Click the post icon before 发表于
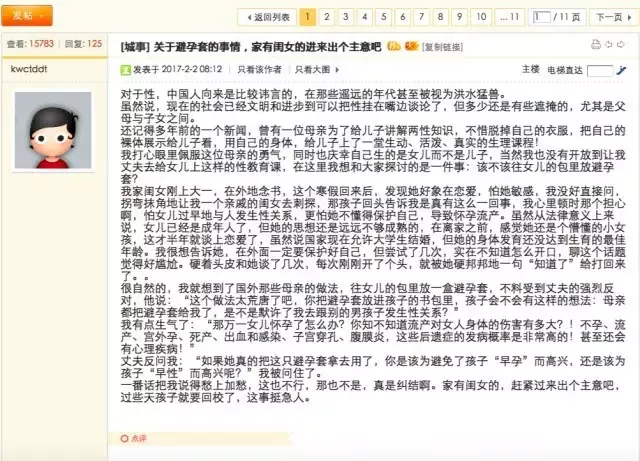640x461 pixels. 125,69
